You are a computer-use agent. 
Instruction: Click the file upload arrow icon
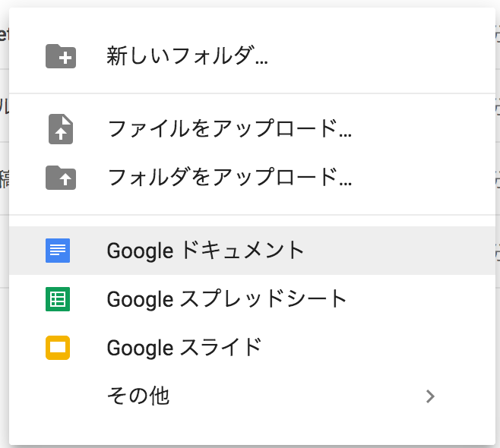coord(61,129)
